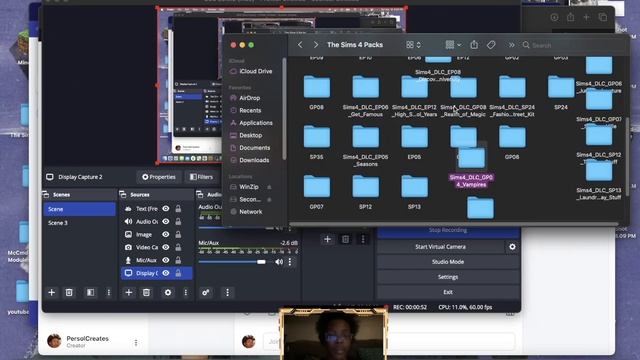The height and width of the screenshot is (360, 640).
Task: Go back in The Sims 4 Packs Finder window
Action: [300, 45]
